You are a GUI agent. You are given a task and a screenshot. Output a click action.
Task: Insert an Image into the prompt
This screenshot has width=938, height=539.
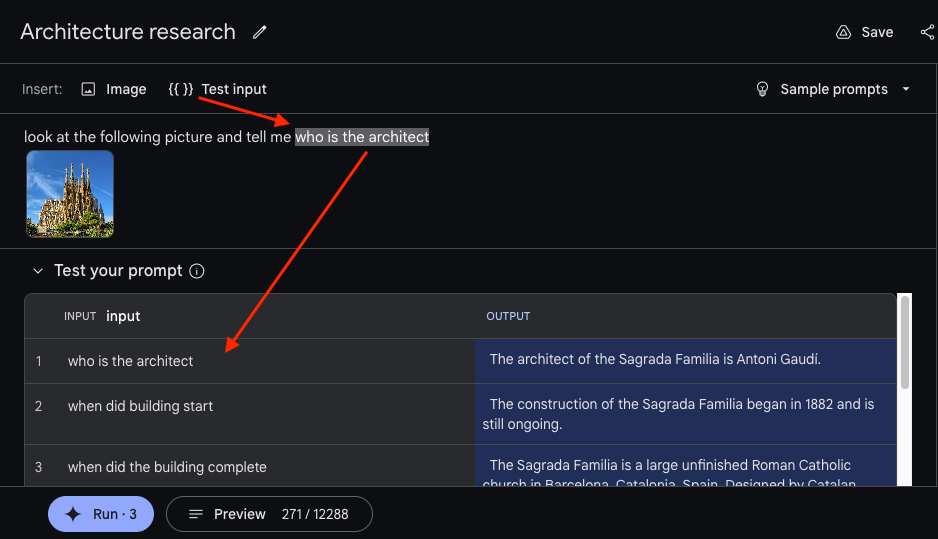(x=114, y=89)
